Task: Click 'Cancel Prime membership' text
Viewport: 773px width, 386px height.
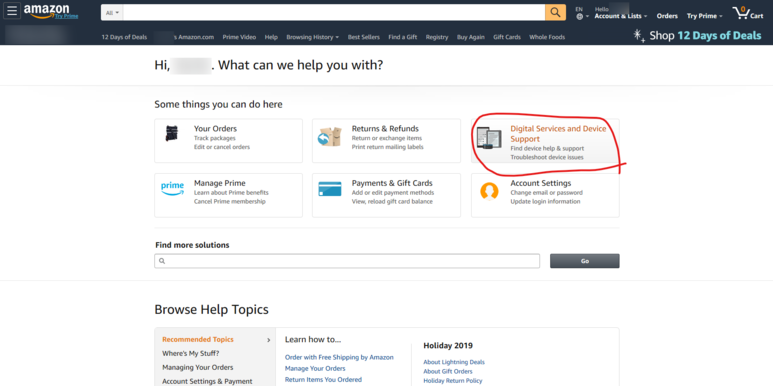Action: [230, 202]
